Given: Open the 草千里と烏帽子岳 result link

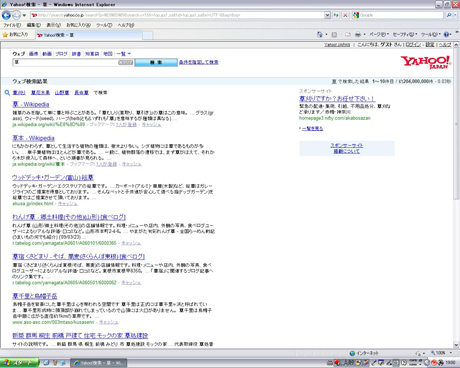Looking at the screenshot, I should [x=35, y=296].
